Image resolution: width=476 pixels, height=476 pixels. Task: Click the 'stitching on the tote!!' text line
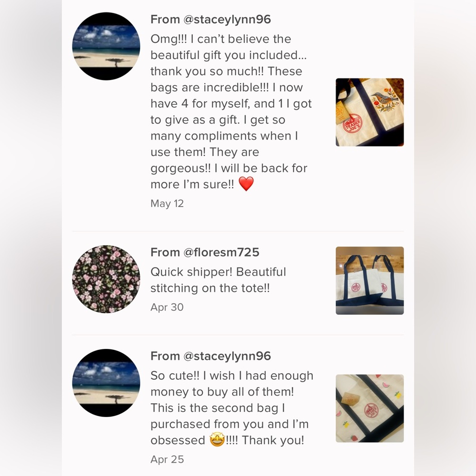(x=210, y=288)
